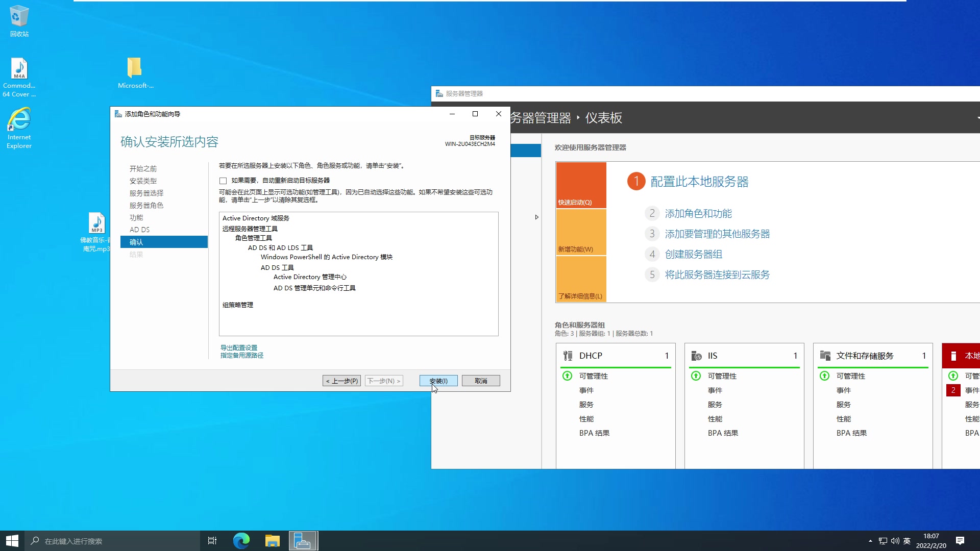Maximize the add roles wizard window
This screenshot has height=551, width=980.
tap(475, 114)
